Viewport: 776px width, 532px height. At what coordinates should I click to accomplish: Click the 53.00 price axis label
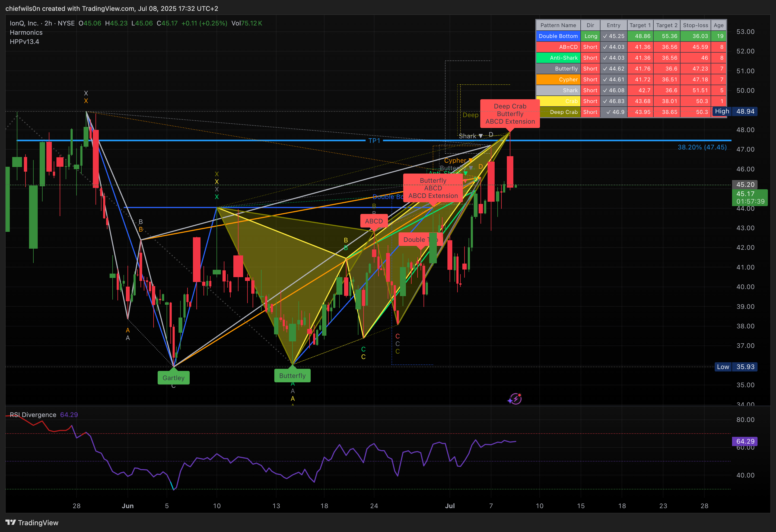coord(745,32)
